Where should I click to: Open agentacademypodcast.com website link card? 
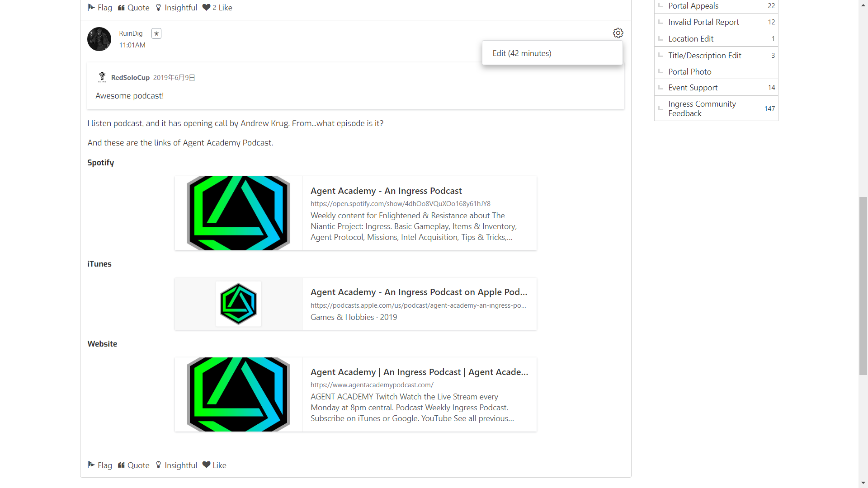(419, 372)
